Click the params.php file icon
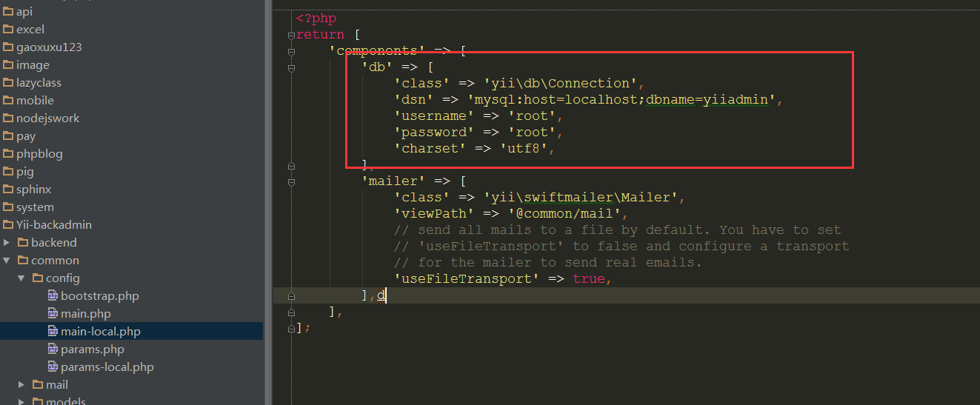This screenshot has width=980, height=405. pos(53,349)
